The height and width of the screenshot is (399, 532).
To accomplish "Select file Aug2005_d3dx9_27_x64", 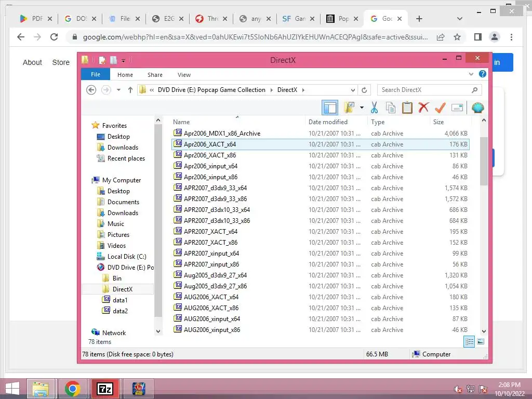I will (x=320, y=275).
